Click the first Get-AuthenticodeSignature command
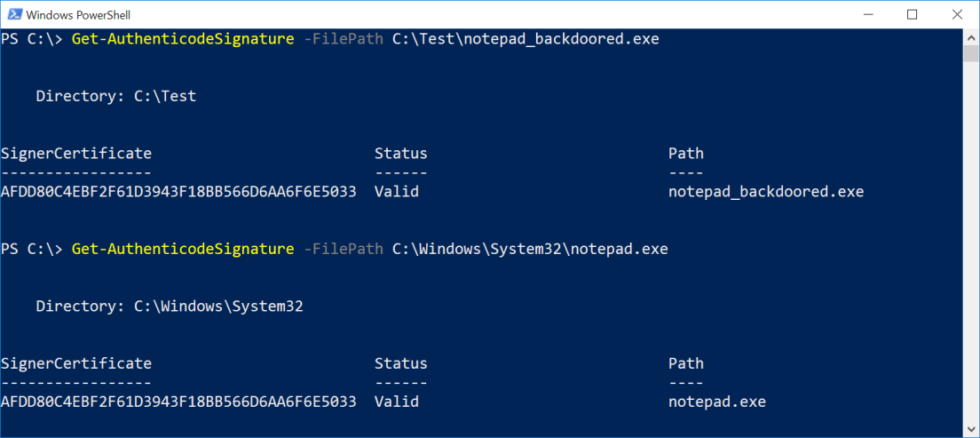 point(182,39)
